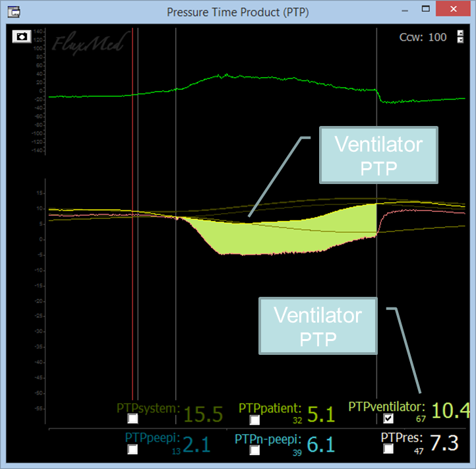Enable the PTPn-peepi checkbox

tap(254, 450)
